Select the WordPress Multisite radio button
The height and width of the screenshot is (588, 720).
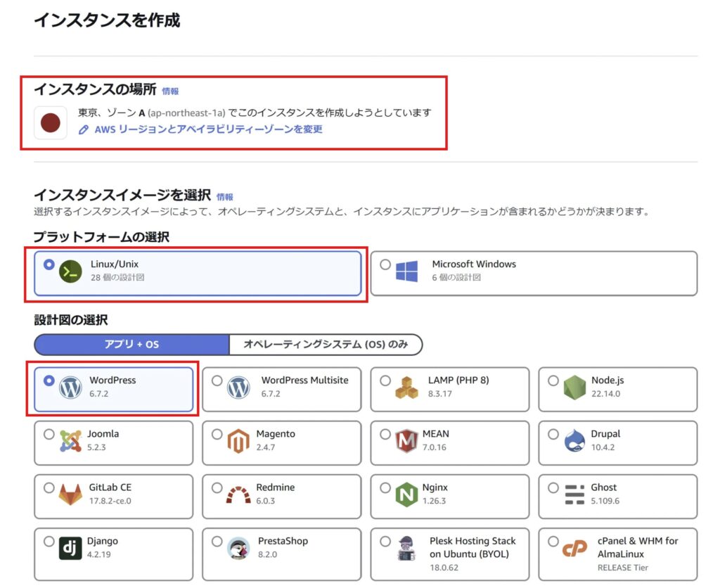[217, 381]
